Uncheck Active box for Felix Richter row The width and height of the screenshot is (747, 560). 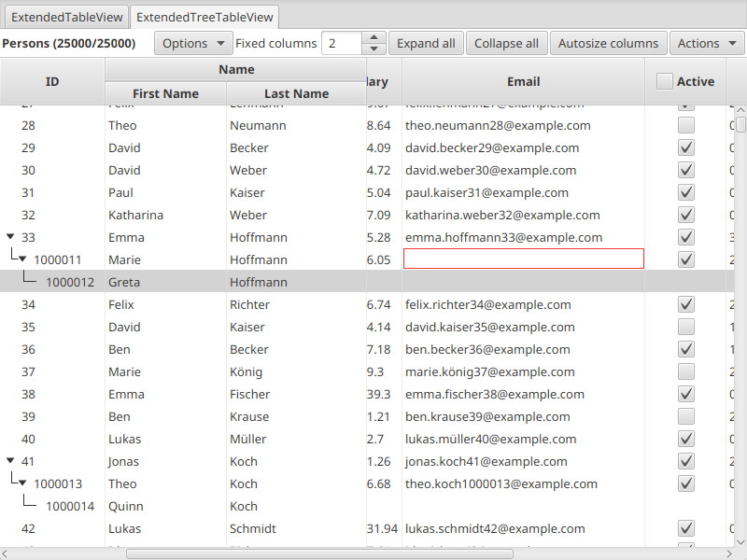(x=686, y=304)
